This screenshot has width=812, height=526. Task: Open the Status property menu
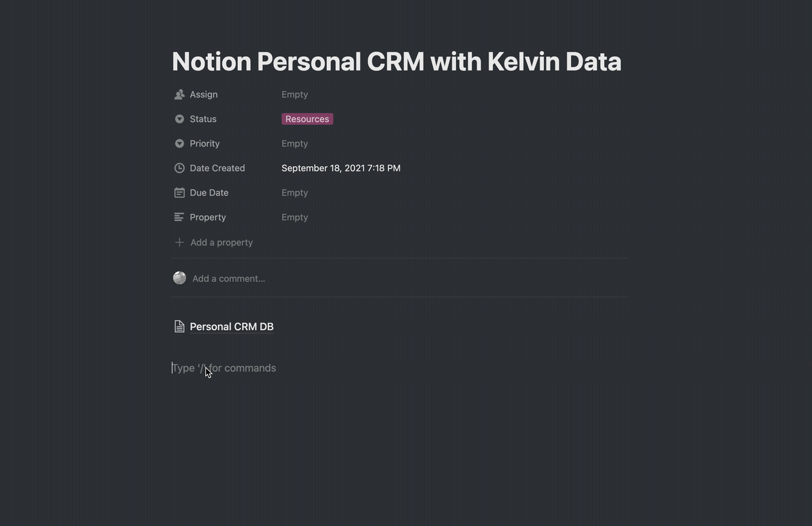click(x=203, y=119)
